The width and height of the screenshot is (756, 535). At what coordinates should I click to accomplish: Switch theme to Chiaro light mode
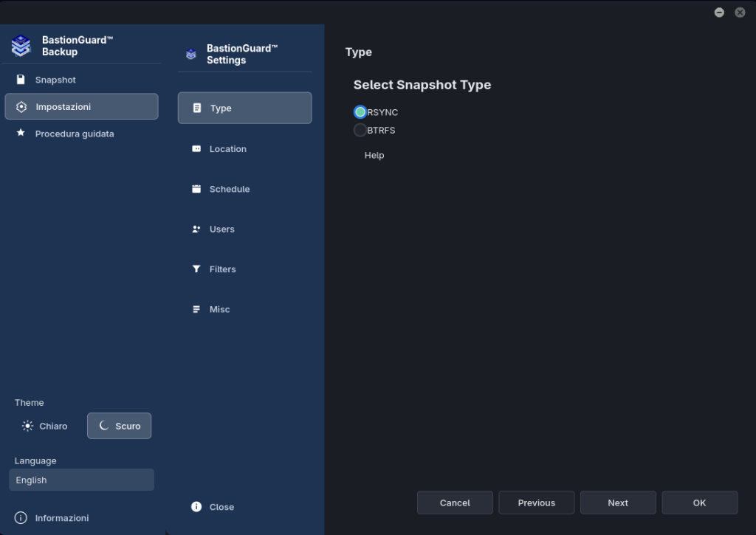45,426
